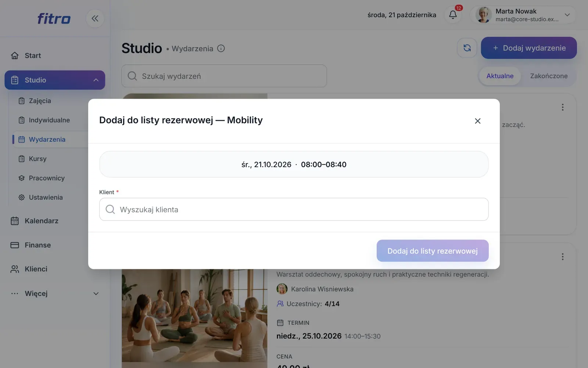588x368 pixels.
Task: Switch to the Aktualne tab
Action: click(500, 76)
